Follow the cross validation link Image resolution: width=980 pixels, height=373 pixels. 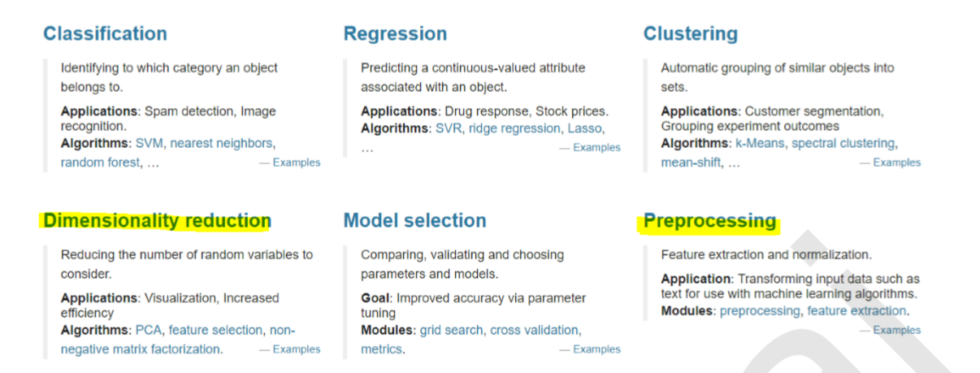click(535, 330)
